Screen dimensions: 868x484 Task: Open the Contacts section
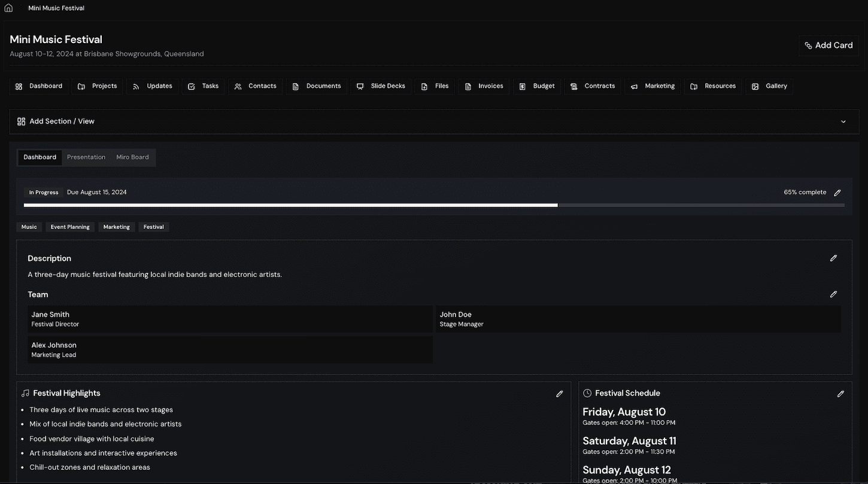click(256, 86)
